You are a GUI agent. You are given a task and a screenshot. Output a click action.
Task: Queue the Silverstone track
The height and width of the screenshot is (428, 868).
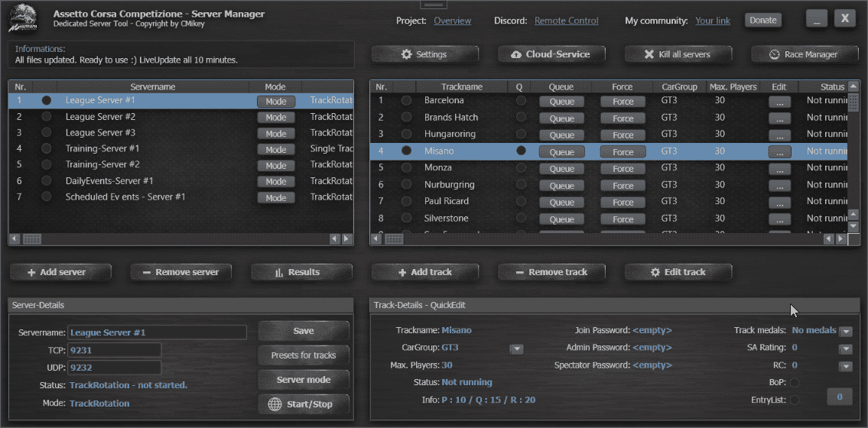coord(562,219)
